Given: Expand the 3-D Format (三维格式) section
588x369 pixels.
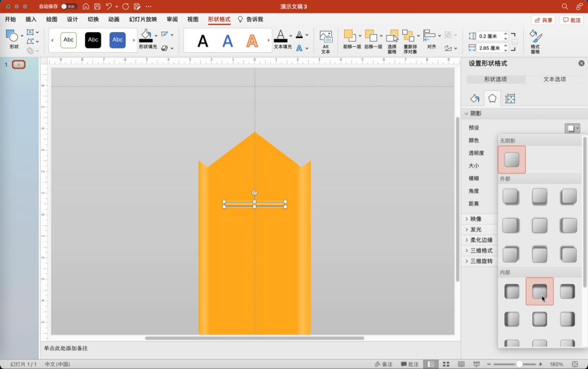Looking at the screenshot, I should pos(481,250).
